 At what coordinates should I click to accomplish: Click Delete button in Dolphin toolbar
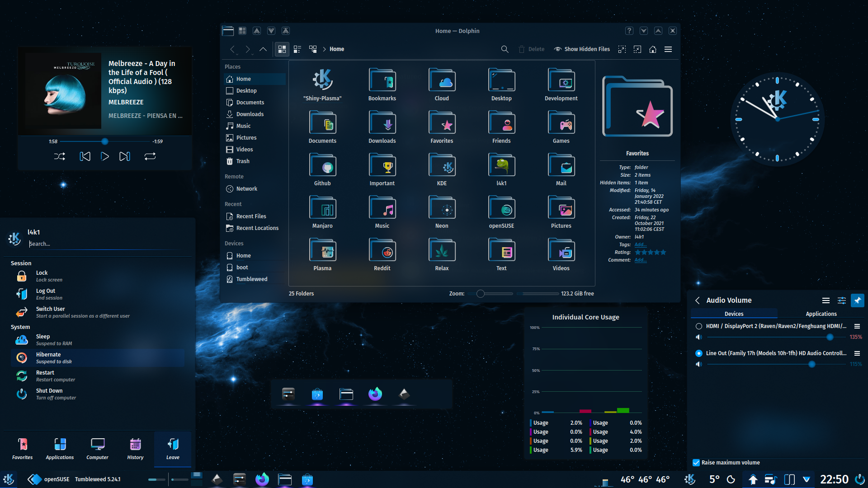click(531, 49)
